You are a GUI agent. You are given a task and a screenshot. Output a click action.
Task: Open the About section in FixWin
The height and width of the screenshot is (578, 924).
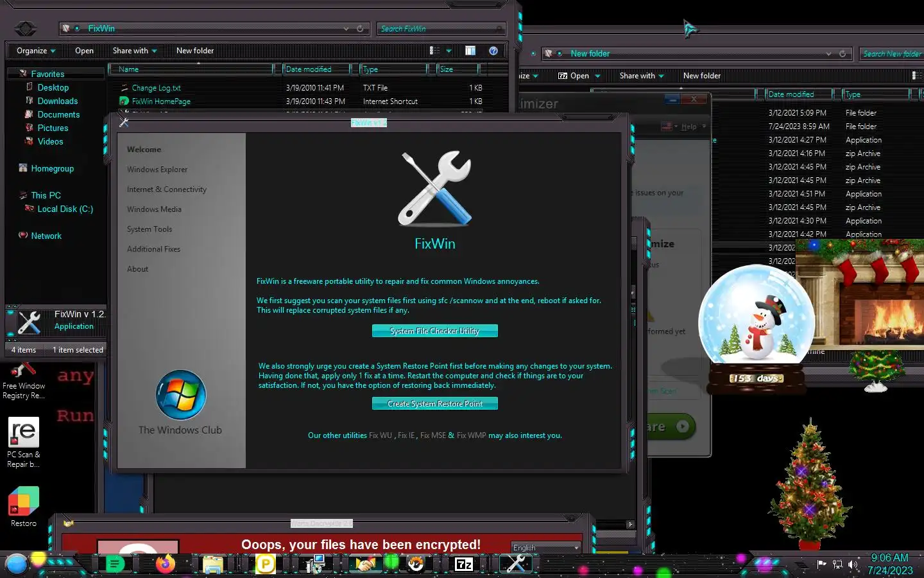click(x=137, y=269)
